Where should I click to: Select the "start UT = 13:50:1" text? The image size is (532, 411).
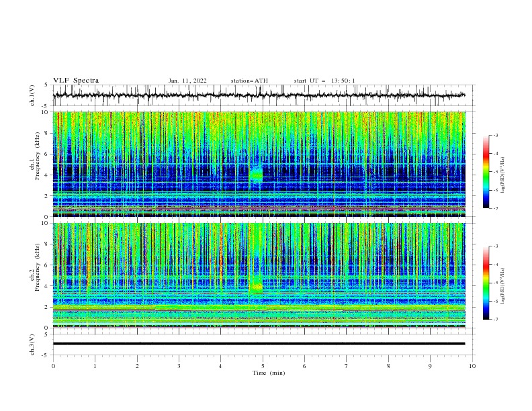click(324, 81)
